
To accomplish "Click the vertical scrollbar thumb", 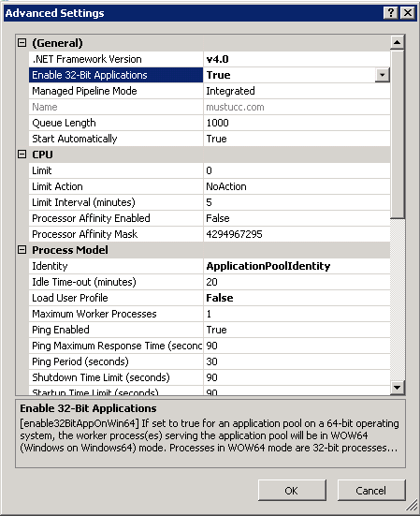I will (x=398, y=134).
